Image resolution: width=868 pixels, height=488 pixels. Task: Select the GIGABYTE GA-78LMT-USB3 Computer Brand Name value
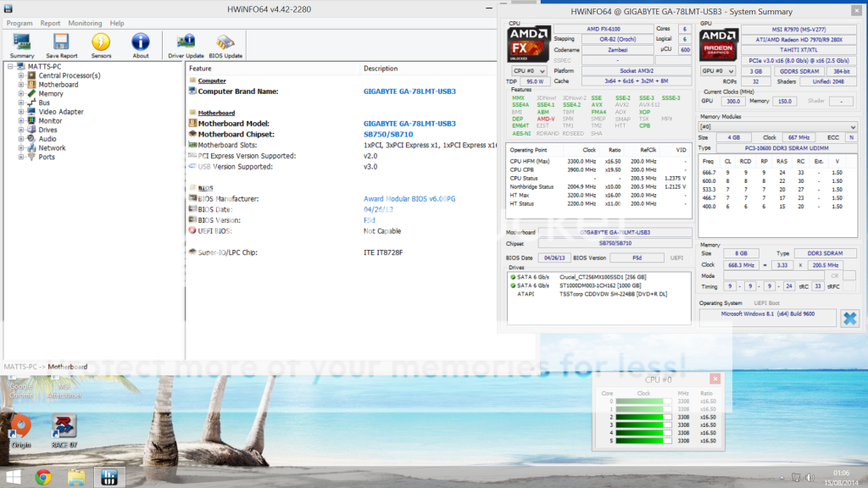[409, 91]
